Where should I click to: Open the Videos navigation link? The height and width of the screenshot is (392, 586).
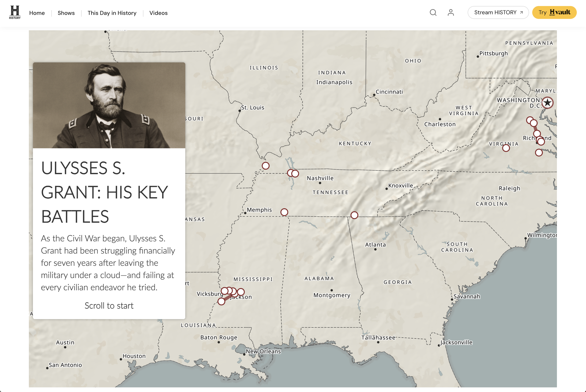158,13
